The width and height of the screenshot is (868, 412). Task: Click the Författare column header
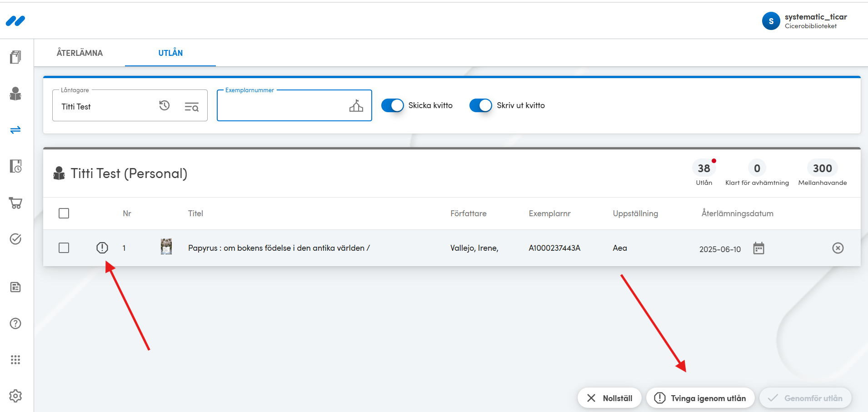point(469,213)
